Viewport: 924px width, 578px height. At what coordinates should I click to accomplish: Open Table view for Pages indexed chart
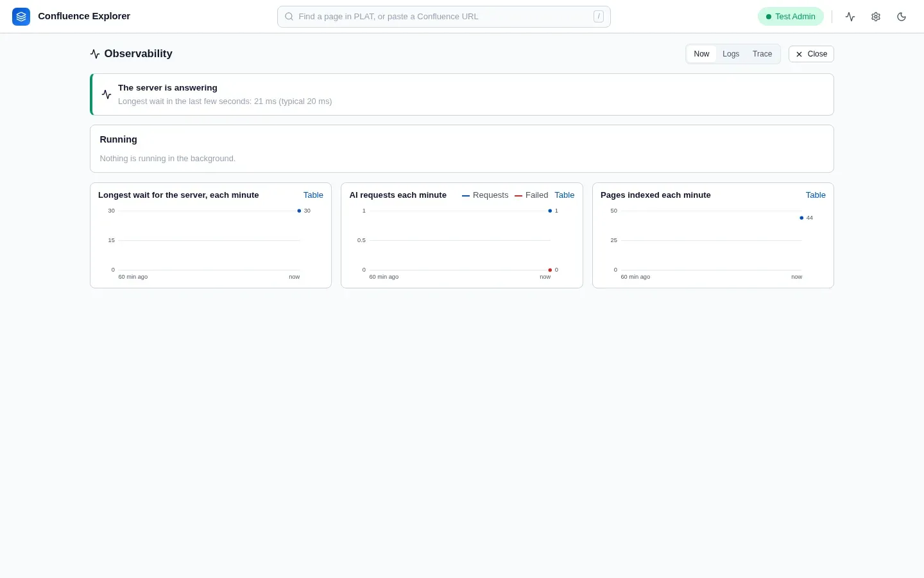point(816,195)
